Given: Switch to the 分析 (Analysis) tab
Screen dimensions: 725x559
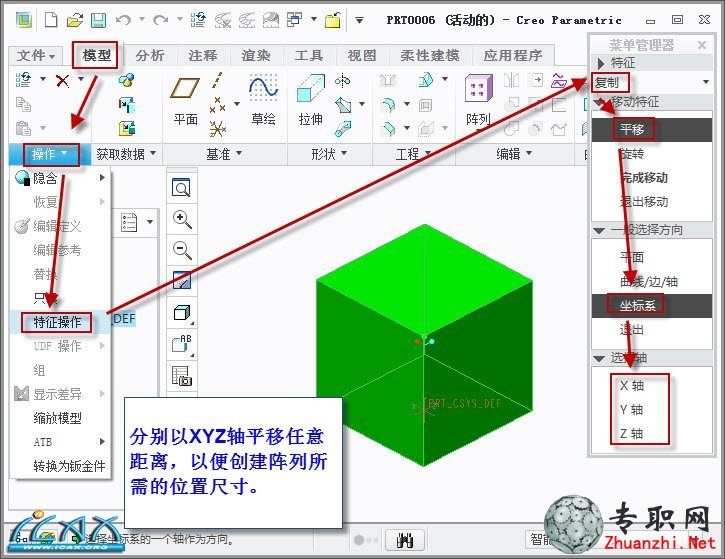Looking at the screenshot, I should 150,56.
